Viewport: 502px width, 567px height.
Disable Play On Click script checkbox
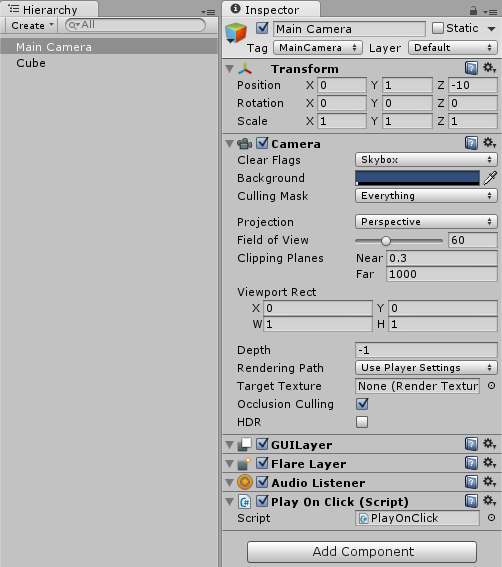pyautogui.click(x=262, y=501)
